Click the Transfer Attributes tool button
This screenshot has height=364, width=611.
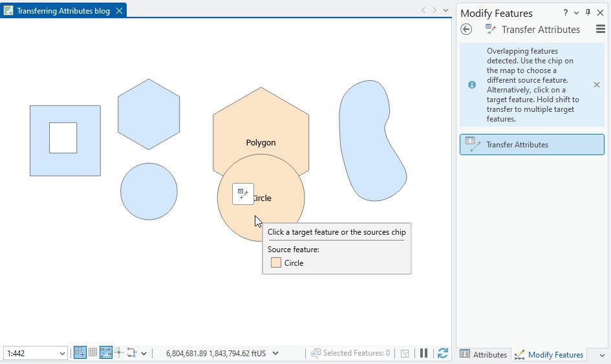click(532, 145)
